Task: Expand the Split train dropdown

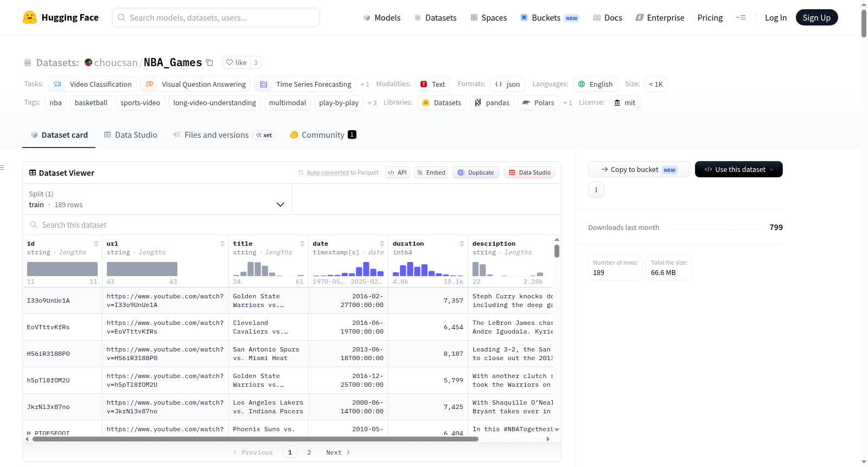Action: [x=157, y=199]
